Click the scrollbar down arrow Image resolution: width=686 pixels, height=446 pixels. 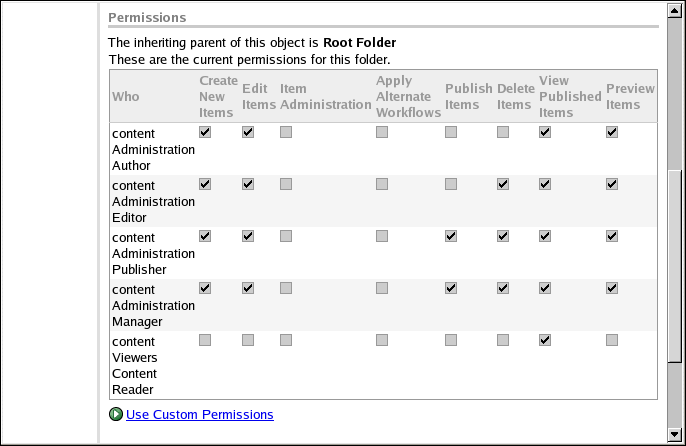click(675, 433)
